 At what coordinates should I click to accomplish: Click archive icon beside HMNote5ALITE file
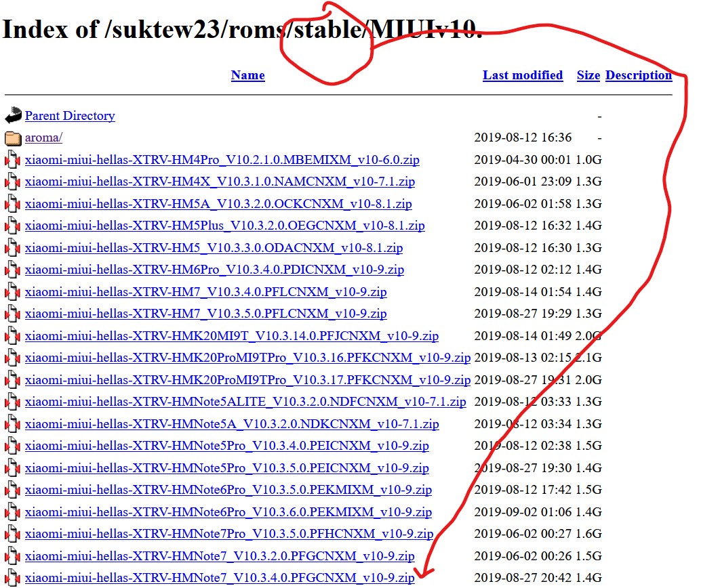point(12,402)
